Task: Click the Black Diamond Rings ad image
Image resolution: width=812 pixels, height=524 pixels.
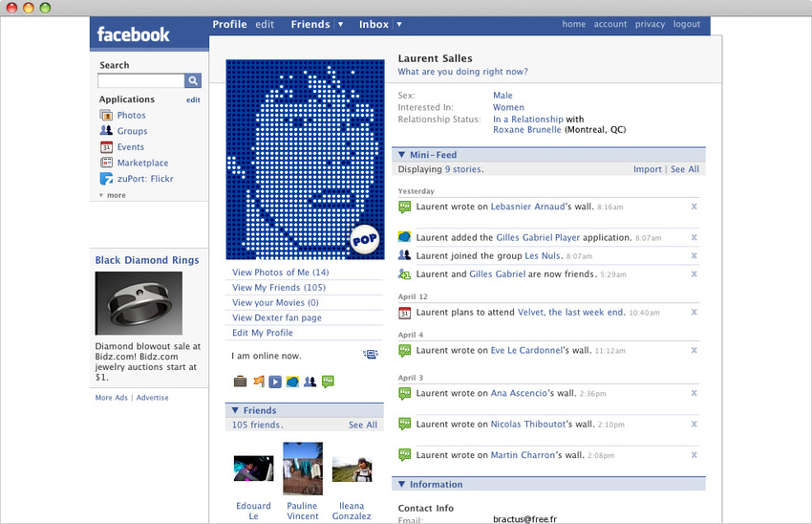Action: pyautogui.click(x=139, y=303)
